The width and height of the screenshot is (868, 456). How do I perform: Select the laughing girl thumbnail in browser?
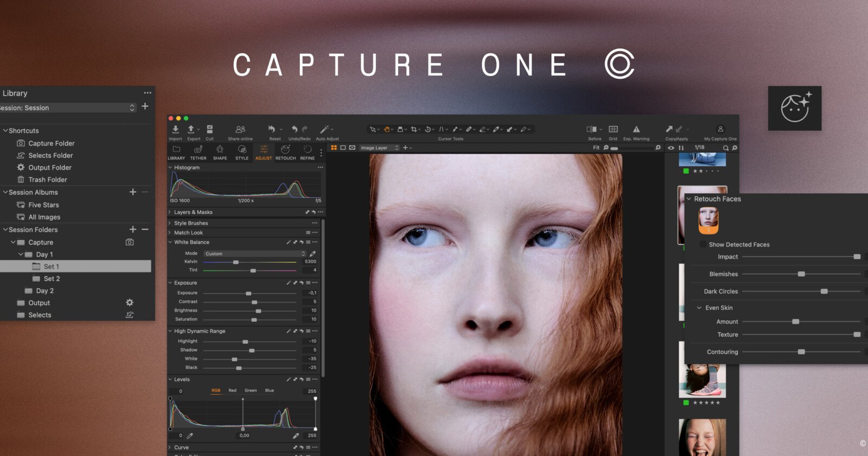coord(702,437)
